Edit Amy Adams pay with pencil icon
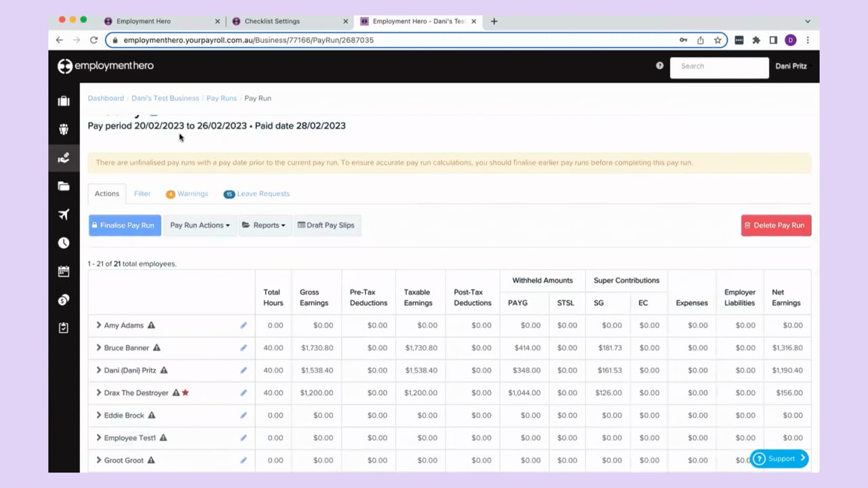The height and width of the screenshot is (488, 868). click(243, 325)
